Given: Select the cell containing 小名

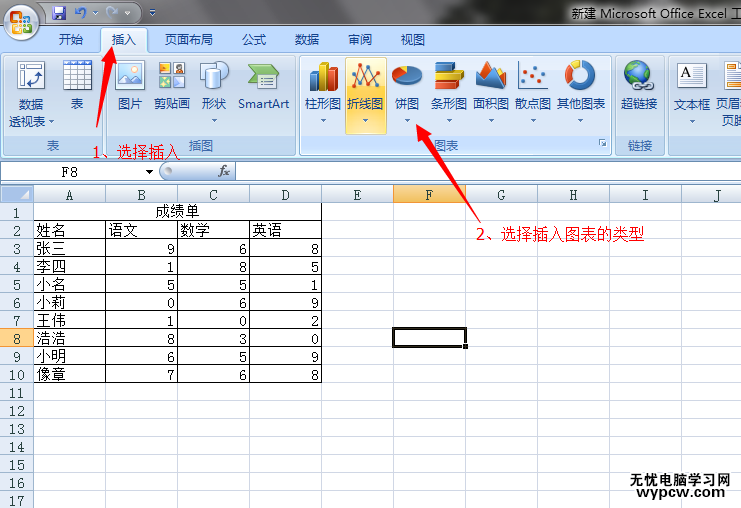Looking at the screenshot, I should [x=69, y=284].
